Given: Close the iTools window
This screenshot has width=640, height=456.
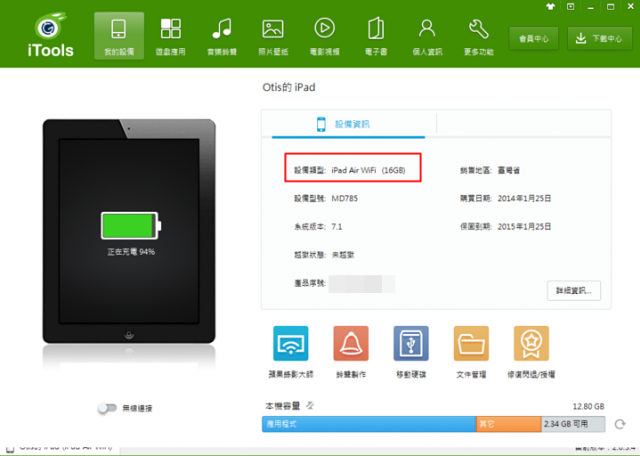Looking at the screenshot, I should tap(631, 7).
